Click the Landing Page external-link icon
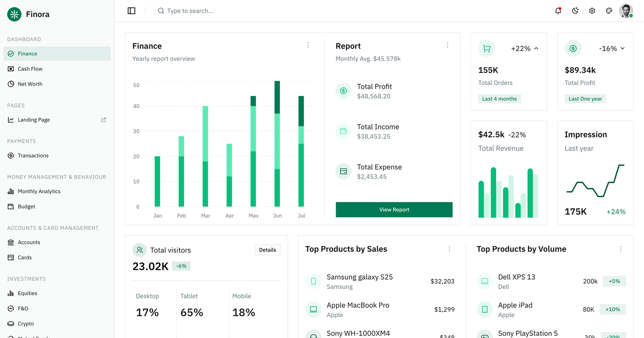This screenshot has width=644, height=338. coord(103,120)
